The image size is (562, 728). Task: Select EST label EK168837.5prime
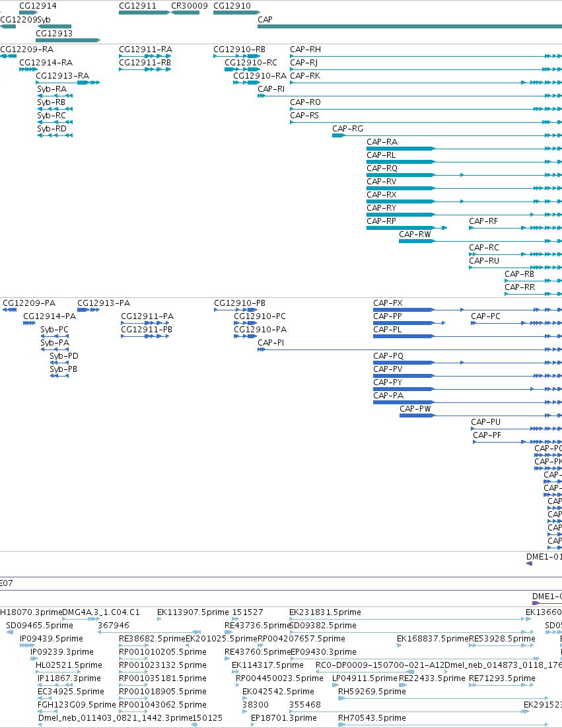pyautogui.click(x=433, y=639)
